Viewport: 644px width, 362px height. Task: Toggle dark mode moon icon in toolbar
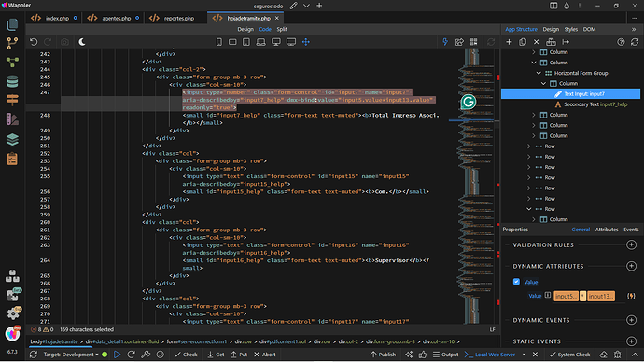(82, 42)
